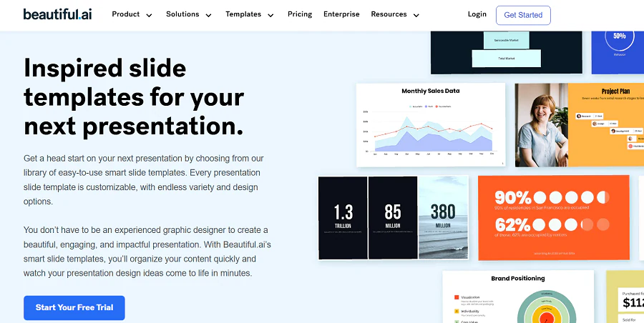
Task: Open the Product menu item
Action: pyautogui.click(x=126, y=14)
